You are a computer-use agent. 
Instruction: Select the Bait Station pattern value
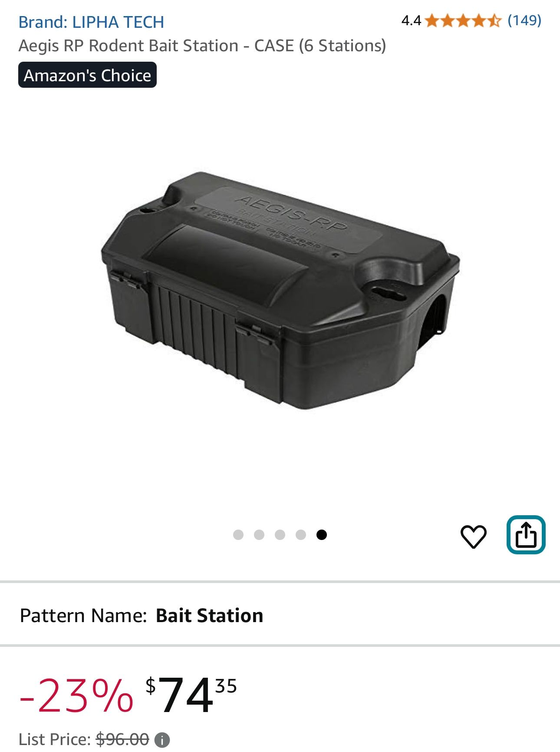pos(209,616)
